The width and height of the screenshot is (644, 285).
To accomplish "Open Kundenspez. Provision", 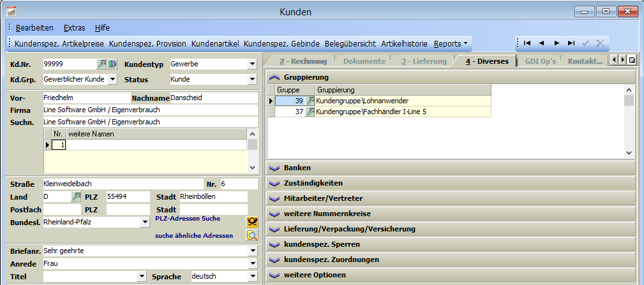I will point(147,43).
